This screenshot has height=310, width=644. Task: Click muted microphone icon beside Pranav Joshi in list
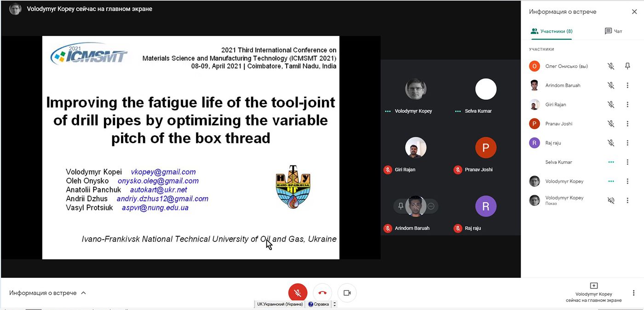click(x=611, y=124)
